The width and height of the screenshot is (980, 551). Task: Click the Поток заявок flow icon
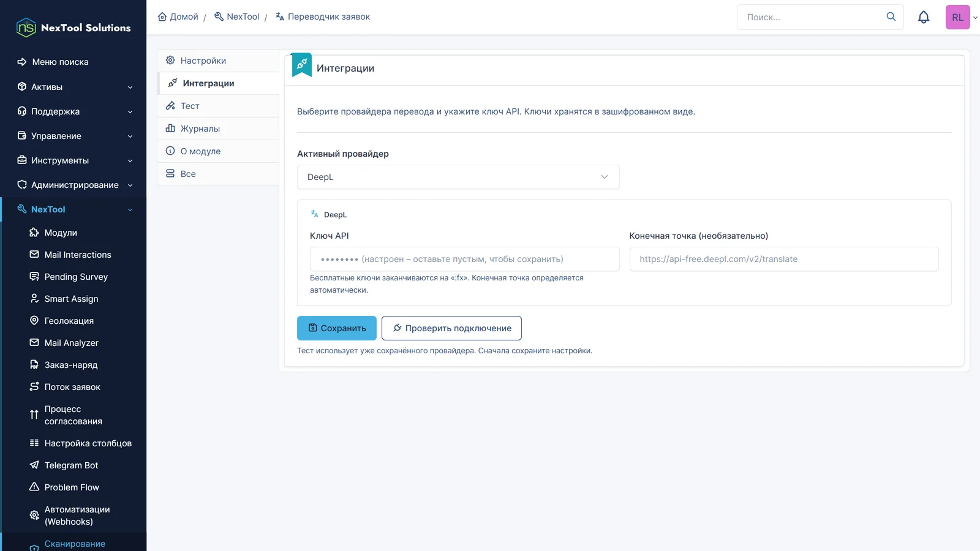34,386
